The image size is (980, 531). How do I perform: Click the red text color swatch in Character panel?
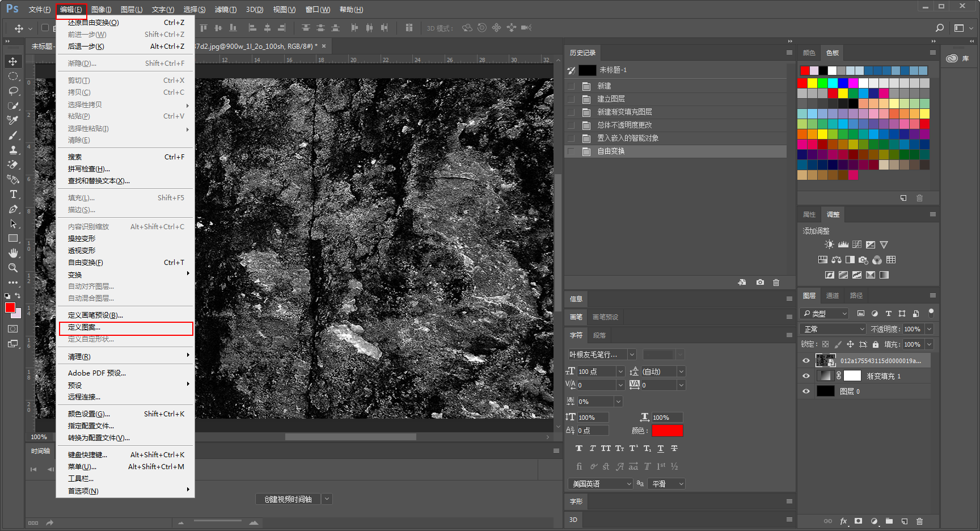[x=667, y=431]
